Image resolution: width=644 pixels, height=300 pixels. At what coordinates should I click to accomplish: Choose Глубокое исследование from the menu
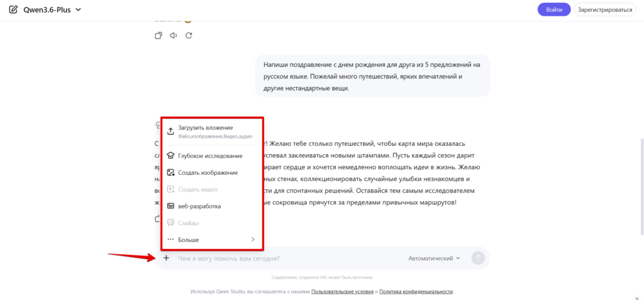[x=212, y=156]
